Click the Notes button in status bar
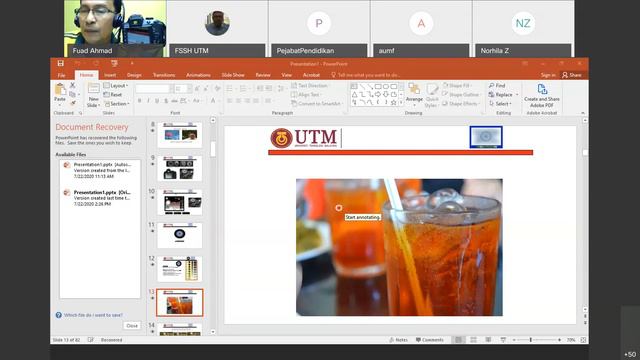This screenshot has width=640, height=360. [x=398, y=340]
